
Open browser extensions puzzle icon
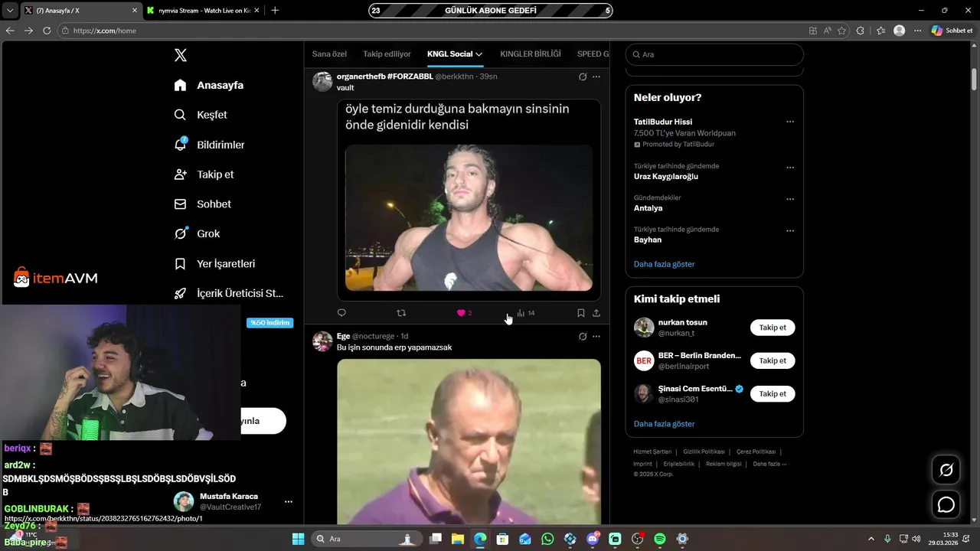[x=861, y=31]
